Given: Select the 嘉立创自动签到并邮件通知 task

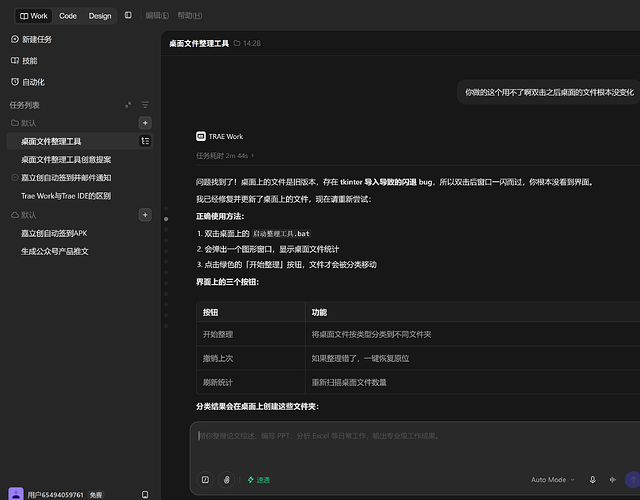Looking at the screenshot, I should 66,178.
